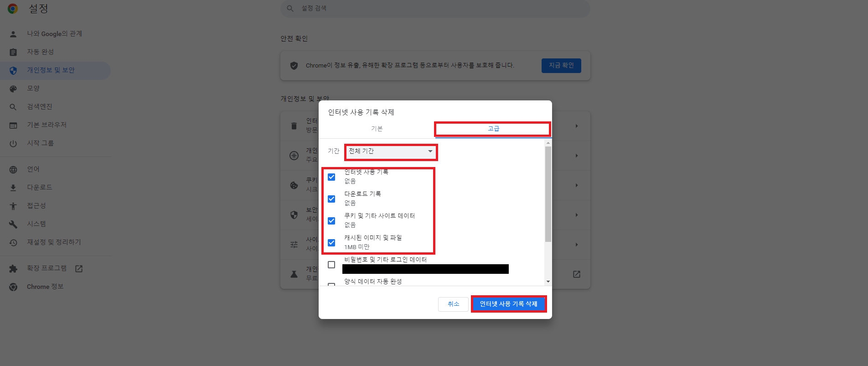Click the magnifier icon in 설정 검색 bar
The image size is (868, 366).
click(x=290, y=8)
